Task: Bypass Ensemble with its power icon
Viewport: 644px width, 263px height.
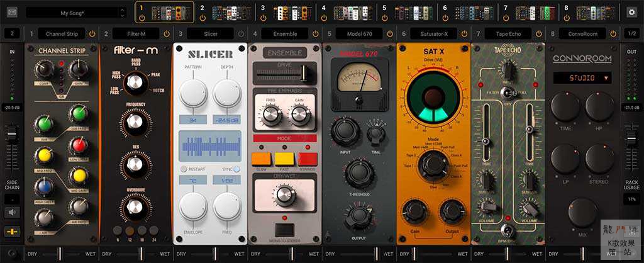Action: coord(316,34)
